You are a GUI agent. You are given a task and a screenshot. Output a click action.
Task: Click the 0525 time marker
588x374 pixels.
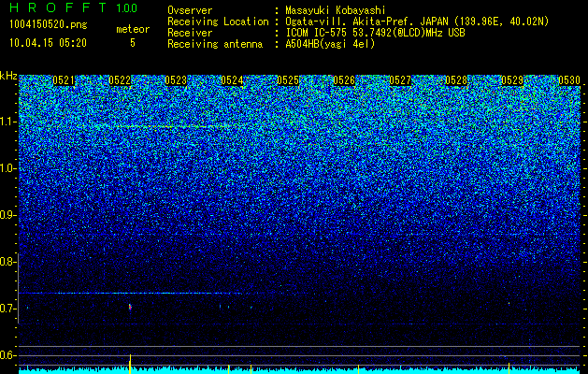(x=288, y=80)
